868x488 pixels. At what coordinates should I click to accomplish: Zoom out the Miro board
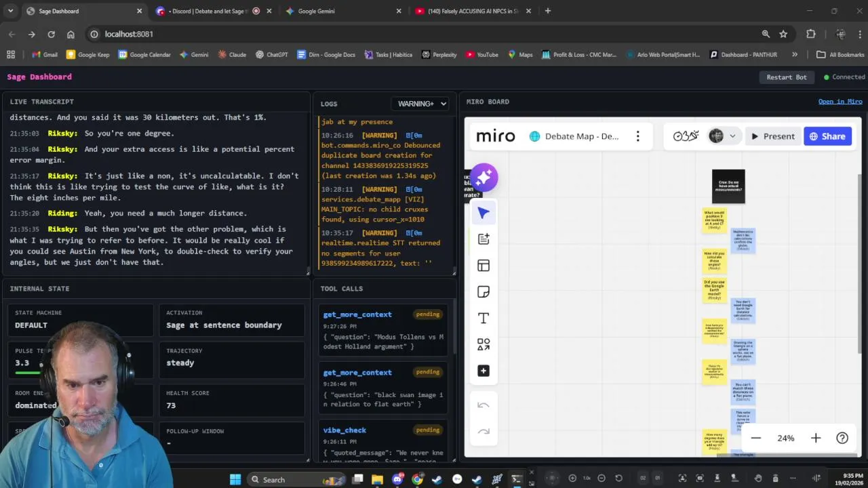point(756,438)
